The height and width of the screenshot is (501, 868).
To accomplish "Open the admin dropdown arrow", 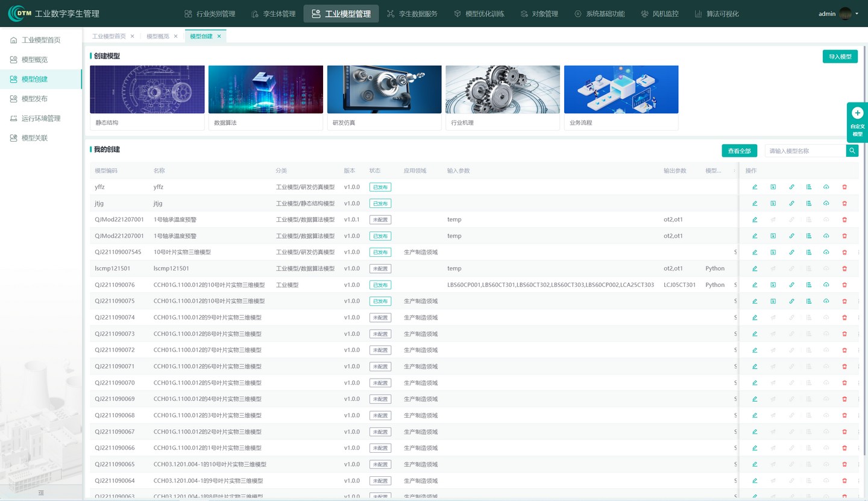I will tap(857, 14).
